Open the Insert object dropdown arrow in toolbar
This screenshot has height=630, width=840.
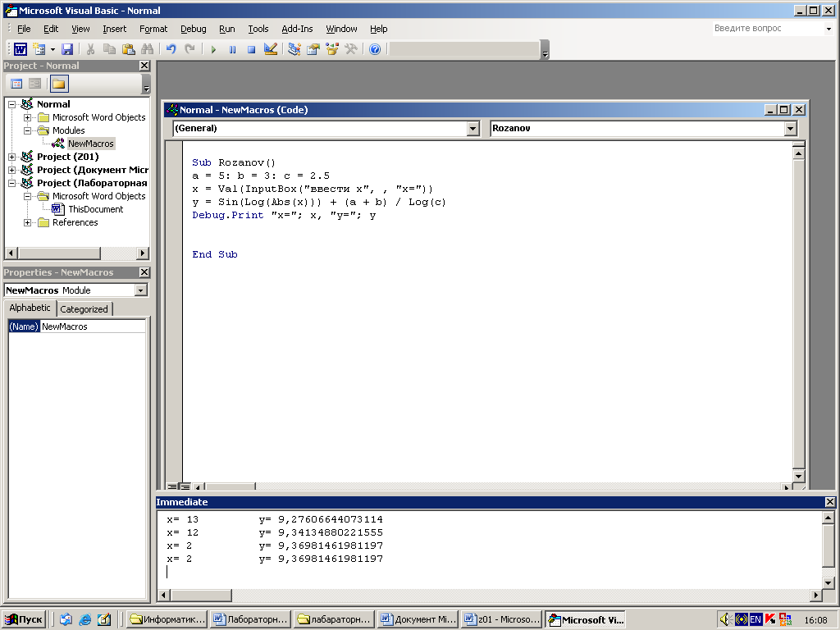[52, 49]
